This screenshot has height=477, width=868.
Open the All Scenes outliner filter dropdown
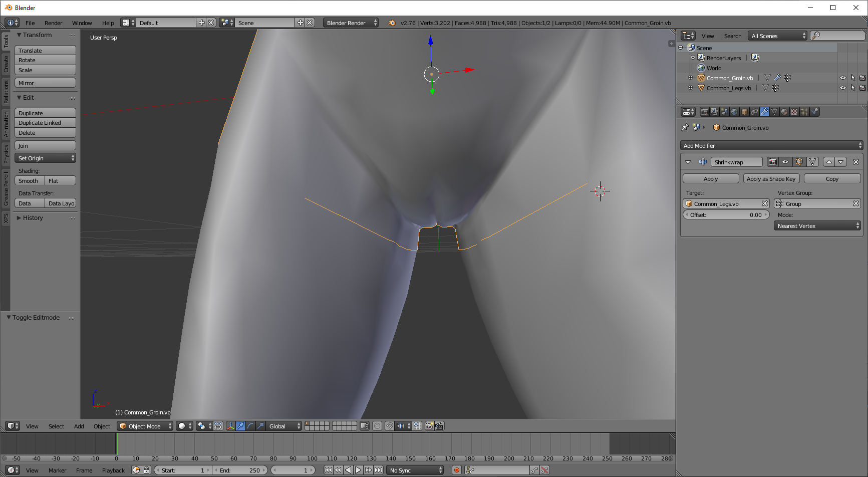tap(777, 36)
